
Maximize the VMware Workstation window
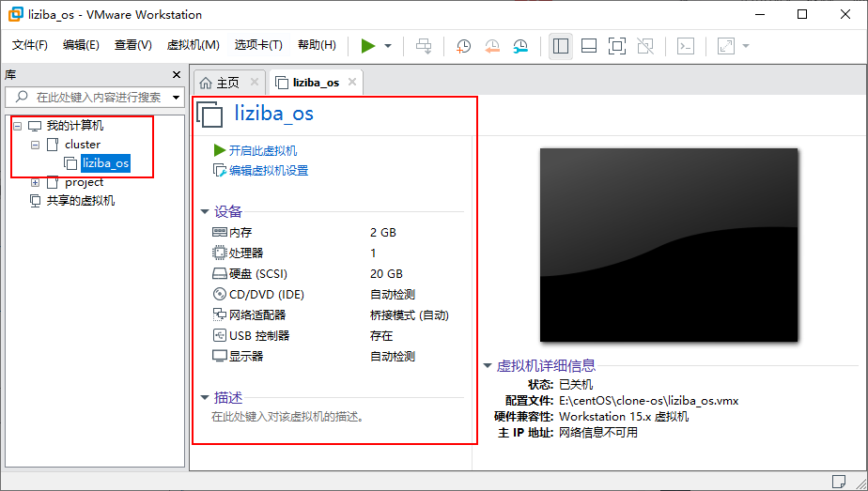click(x=802, y=14)
